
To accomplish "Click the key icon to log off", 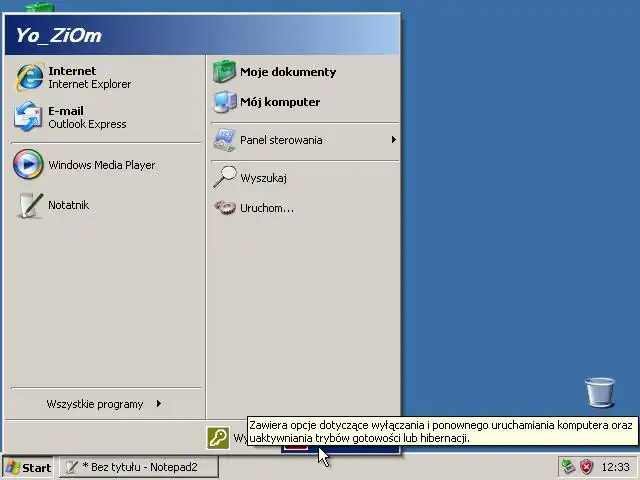I will click(x=218, y=438).
